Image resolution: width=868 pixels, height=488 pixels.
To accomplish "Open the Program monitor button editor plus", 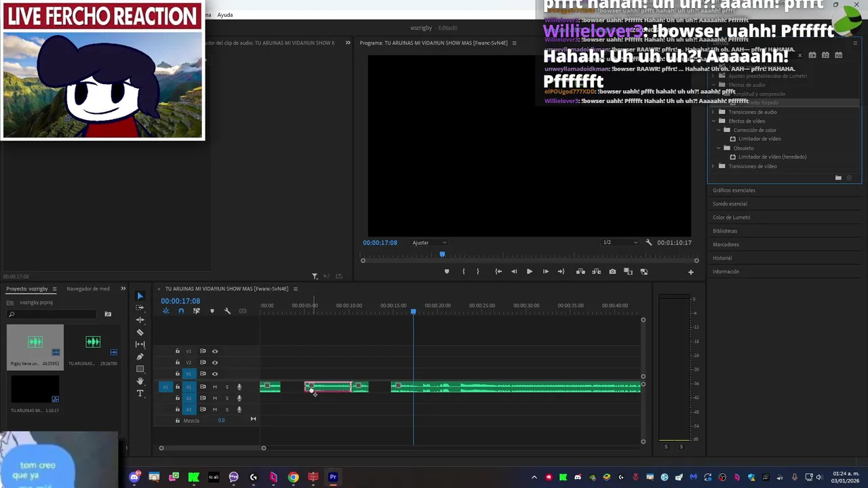I will point(690,272).
